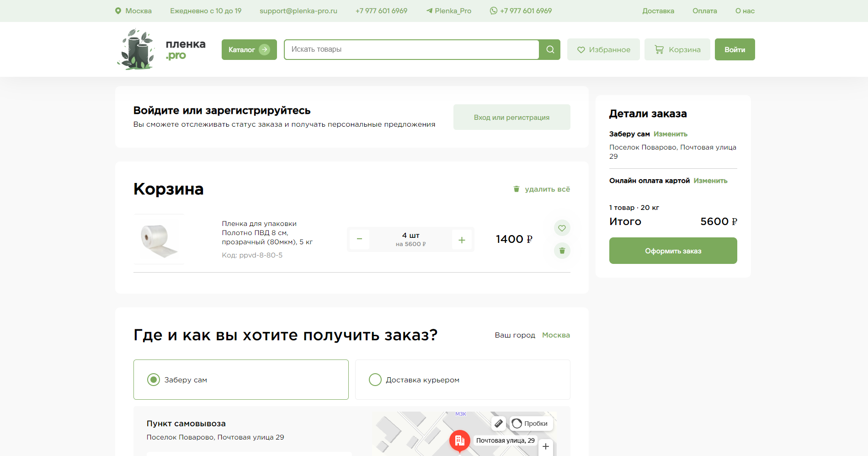Click the Пункт самовывоза heading
Screen dimensions: 868x456
point(186,424)
